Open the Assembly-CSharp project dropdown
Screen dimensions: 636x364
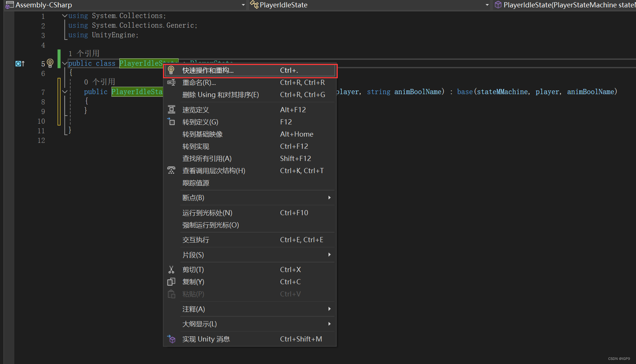point(243,5)
